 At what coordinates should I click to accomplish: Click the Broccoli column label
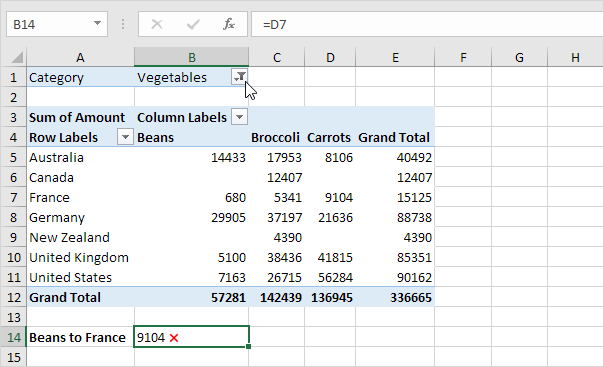pyautogui.click(x=275, y=137)
